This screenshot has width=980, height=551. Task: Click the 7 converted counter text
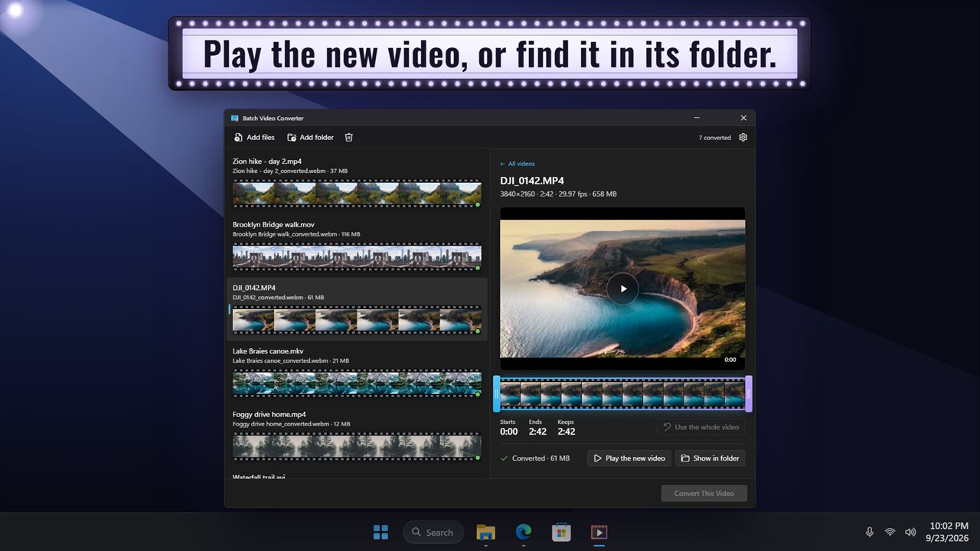click(x=715, y=138)
